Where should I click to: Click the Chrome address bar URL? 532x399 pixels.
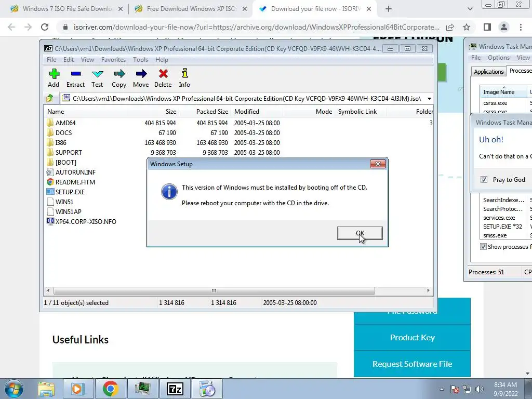(256, 27)
